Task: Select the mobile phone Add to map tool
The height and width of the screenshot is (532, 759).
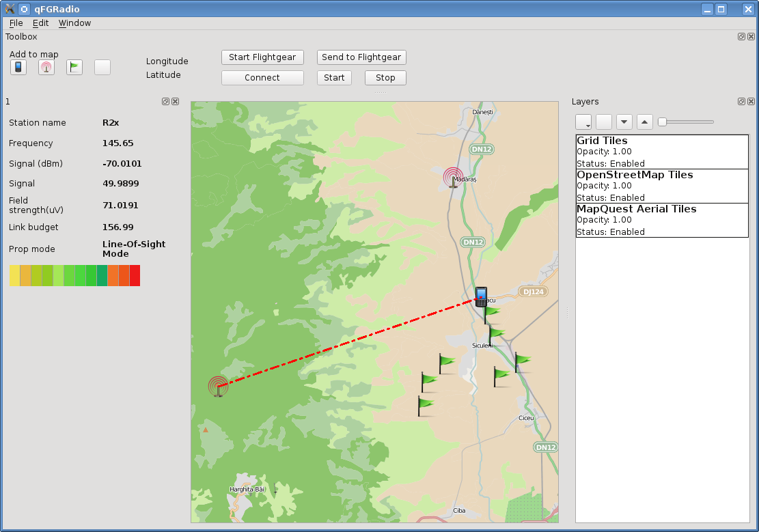Action: click(18, 67)
